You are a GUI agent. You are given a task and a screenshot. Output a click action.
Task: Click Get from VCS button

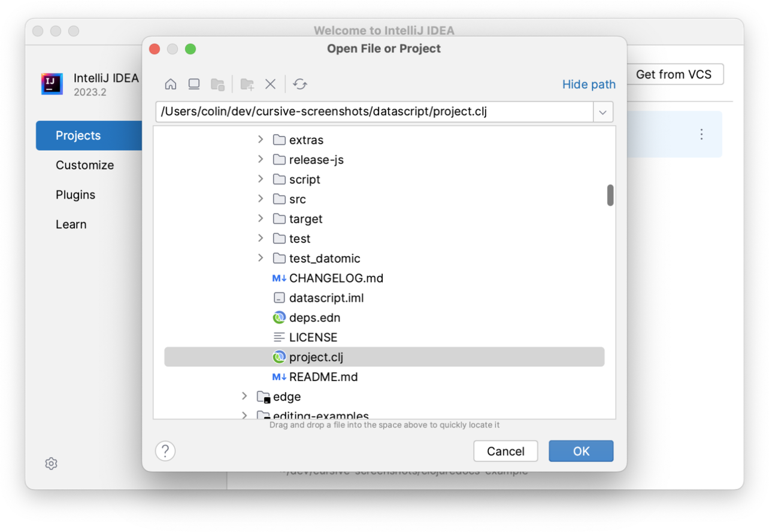(x=674, y=74)
